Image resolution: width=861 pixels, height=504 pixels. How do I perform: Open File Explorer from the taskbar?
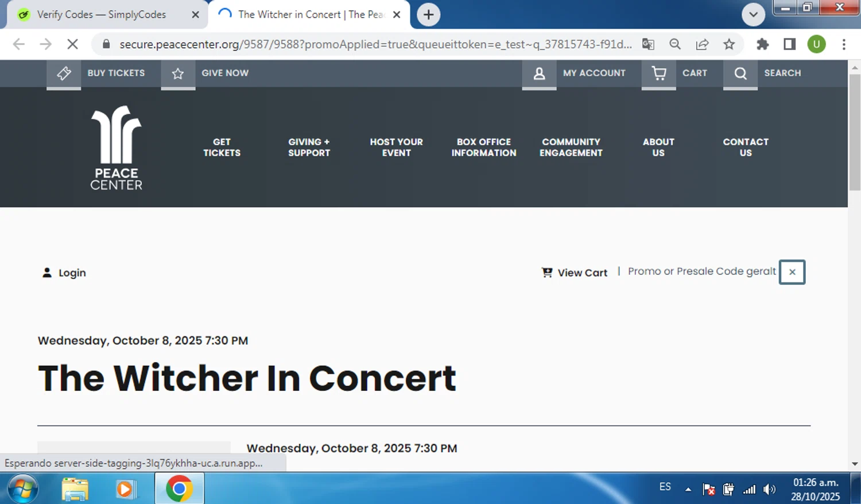[x=75, y=489]
